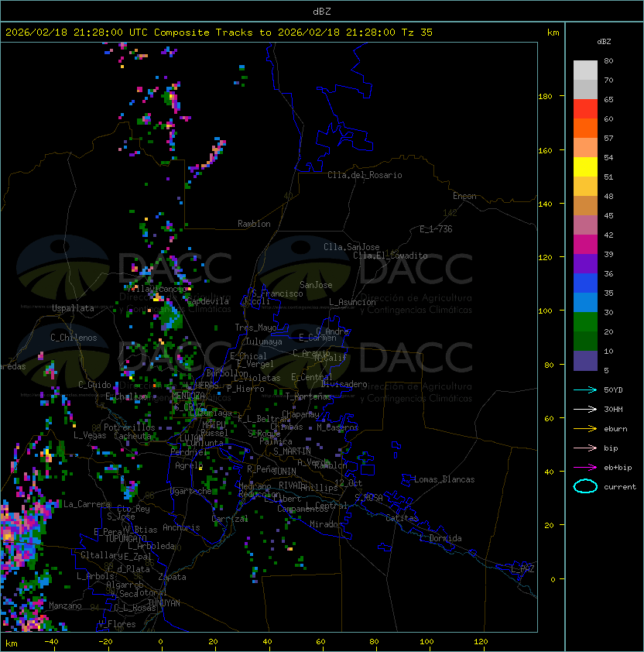The width and height of the screenshot is (644, 652).
Task: Click the Potrerillos map label
Action: pyautogui.click(x=129, y=427)
